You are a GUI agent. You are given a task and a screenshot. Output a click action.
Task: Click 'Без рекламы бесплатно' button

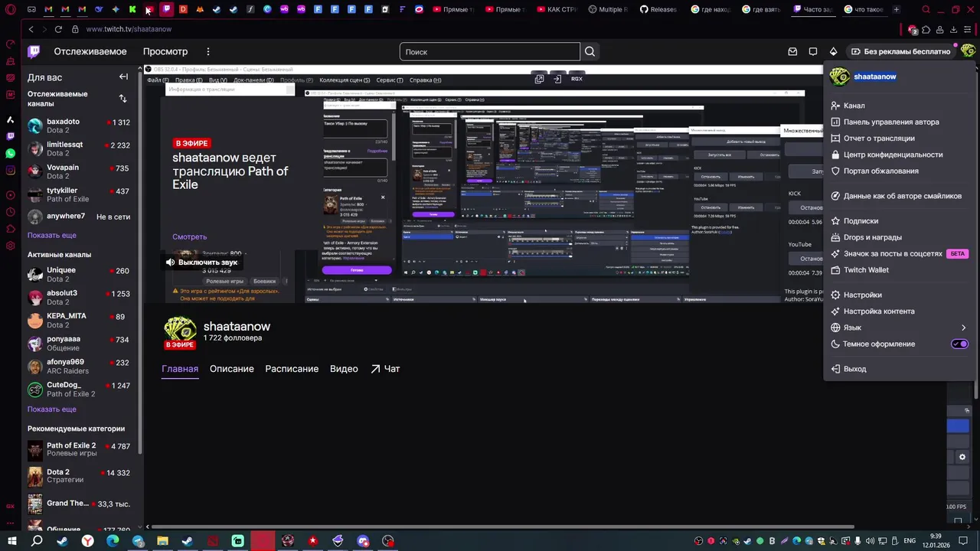coord(900,51)
